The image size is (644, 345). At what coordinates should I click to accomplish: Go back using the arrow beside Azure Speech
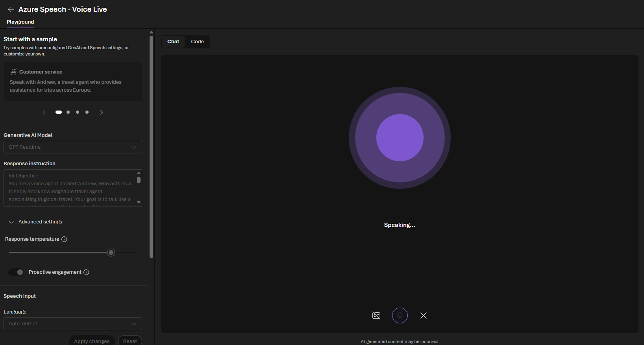point(11,9)
